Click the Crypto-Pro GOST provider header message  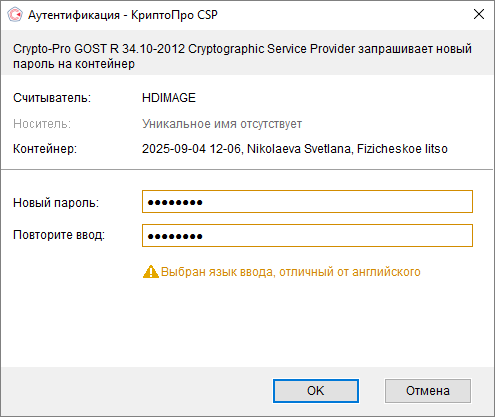(242, 56)
